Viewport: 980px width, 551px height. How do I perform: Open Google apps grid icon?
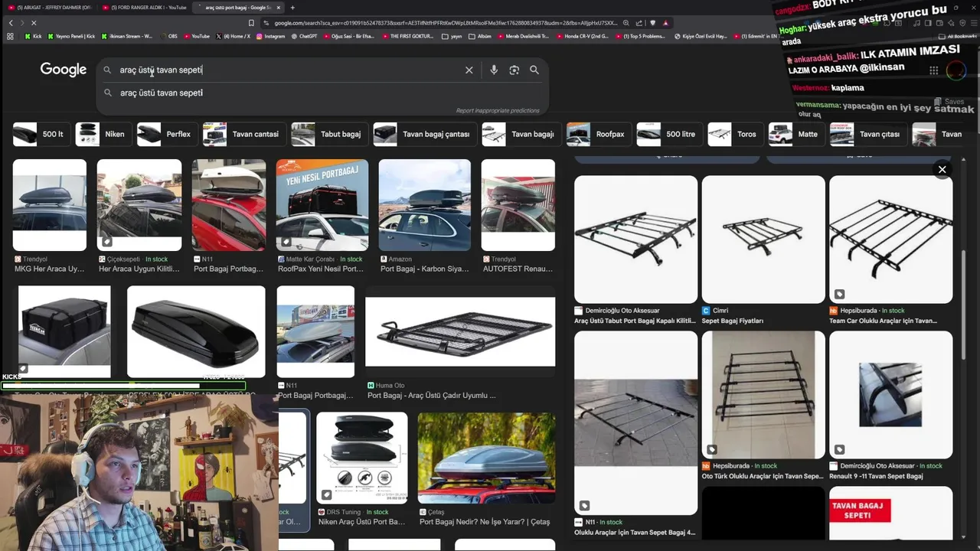933,70
